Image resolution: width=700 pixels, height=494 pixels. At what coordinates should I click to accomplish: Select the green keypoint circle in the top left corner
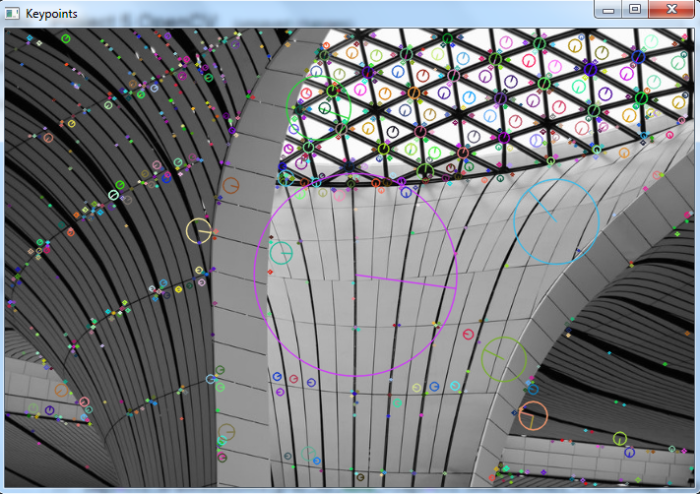pyautogui.click(x=66, y=39)
